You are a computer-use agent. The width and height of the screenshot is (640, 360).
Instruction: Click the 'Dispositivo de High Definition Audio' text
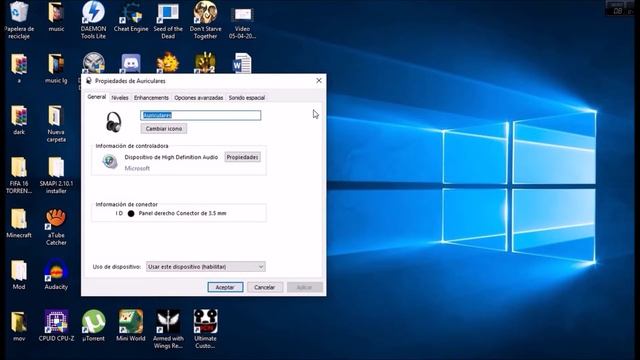coord(171,157)
